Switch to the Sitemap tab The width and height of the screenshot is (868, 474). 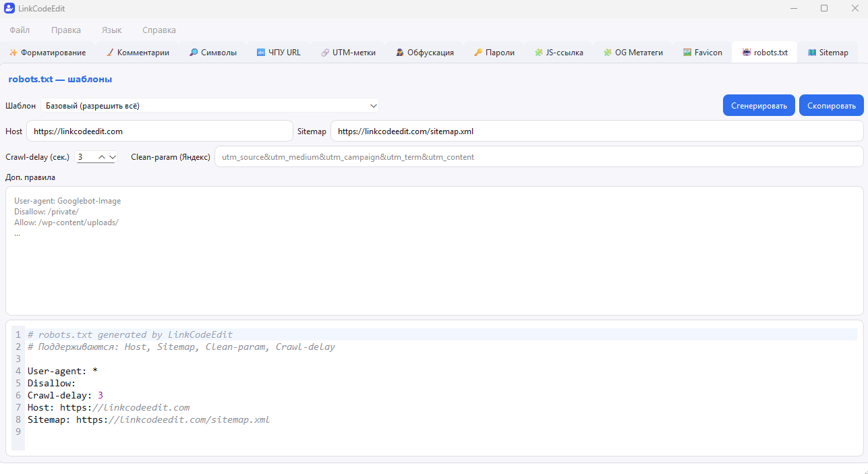828,53
